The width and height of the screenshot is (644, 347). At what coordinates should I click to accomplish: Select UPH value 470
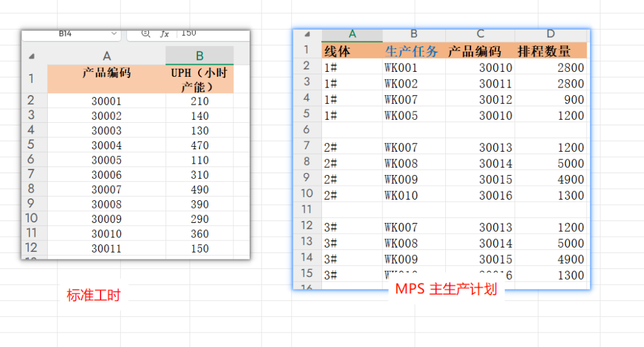[199, 145]
